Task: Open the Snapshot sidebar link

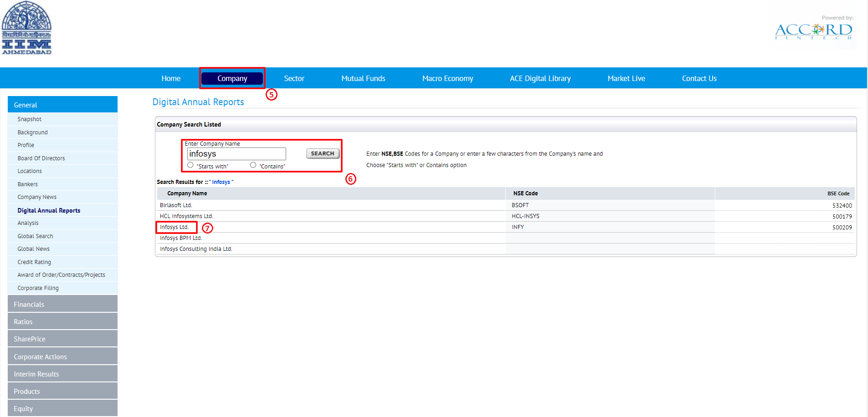Action: [29, 119]
